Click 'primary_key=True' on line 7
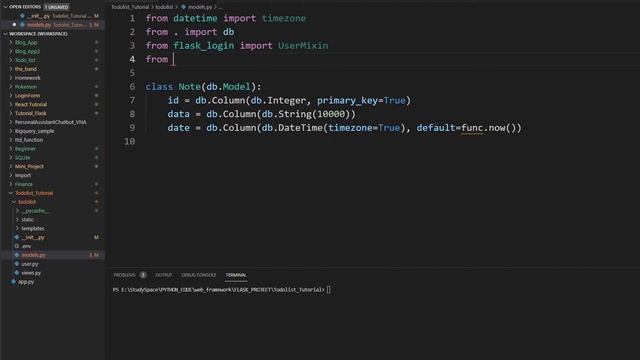The width and height of the screenshot is (640, 360). [x=361, y=100]
